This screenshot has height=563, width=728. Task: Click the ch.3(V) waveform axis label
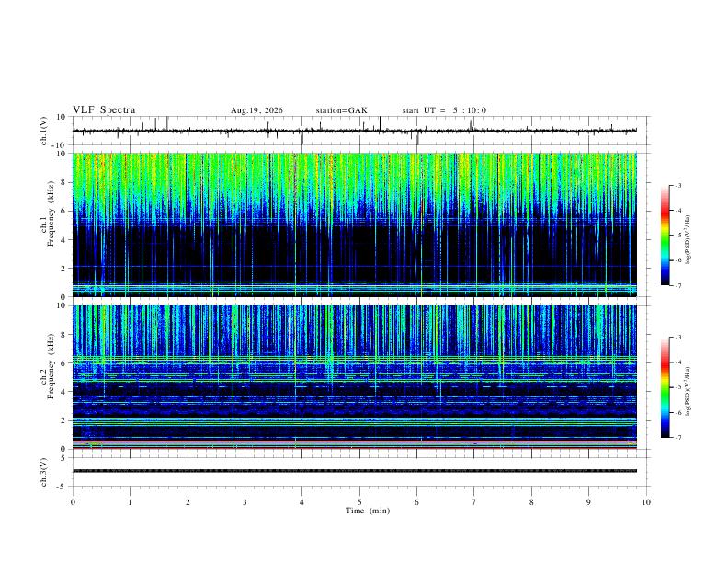(x=44, y=473)
